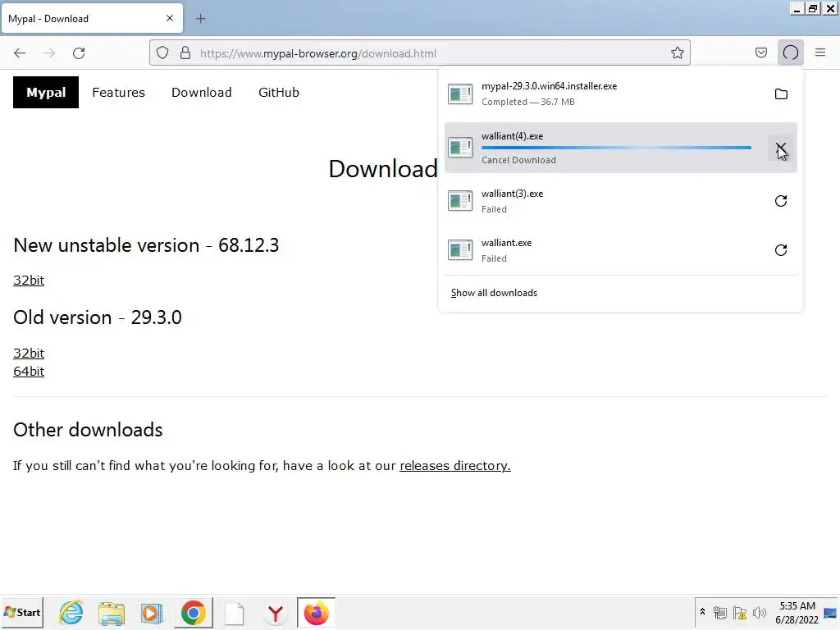The width and height of the screenshot is (840, 630).
Task: Close the Mypal - Download tab
Action: [x=170, y=18]
